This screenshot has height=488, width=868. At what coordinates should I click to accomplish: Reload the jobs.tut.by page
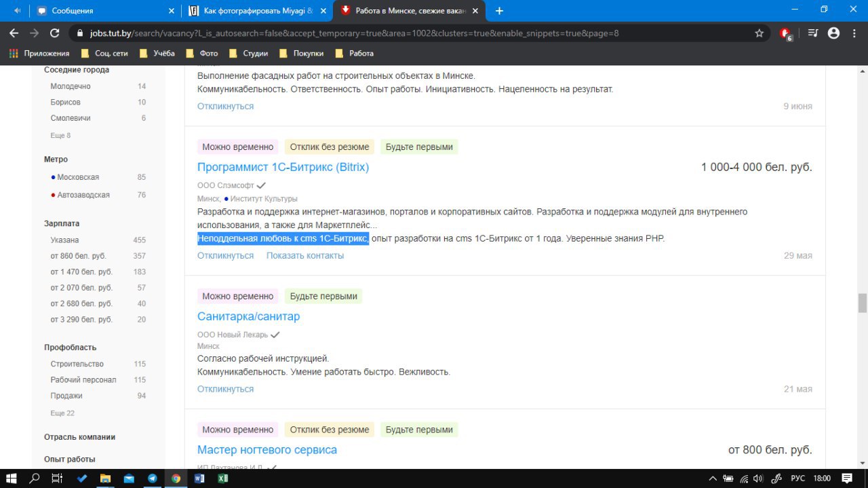tap(54, 33)
